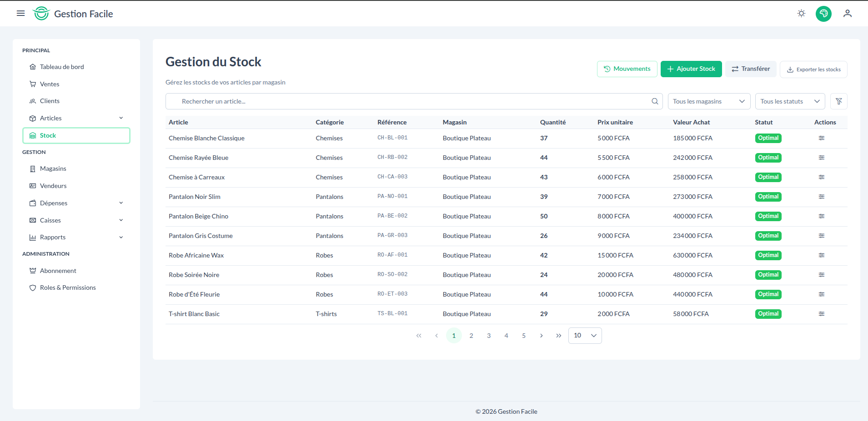Expand the Articles submenu chevron
The image size is (868, 421).
tap(121, 118)
